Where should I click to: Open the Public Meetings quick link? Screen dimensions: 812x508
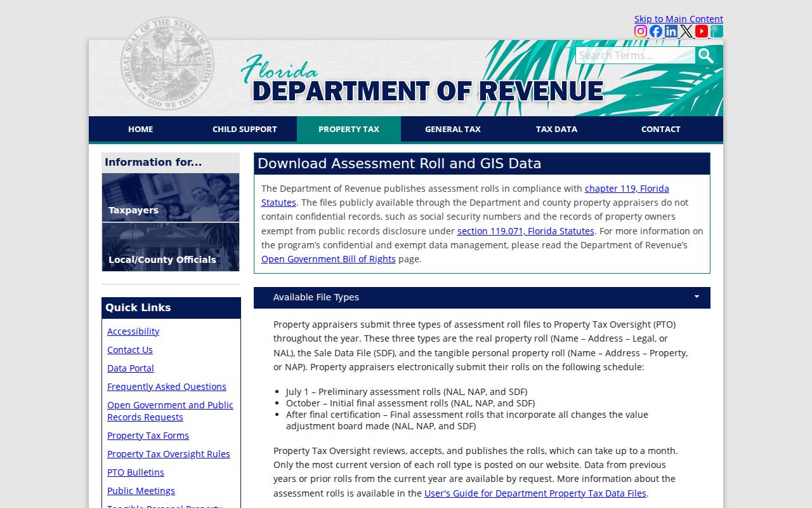[x=141, y=491]
